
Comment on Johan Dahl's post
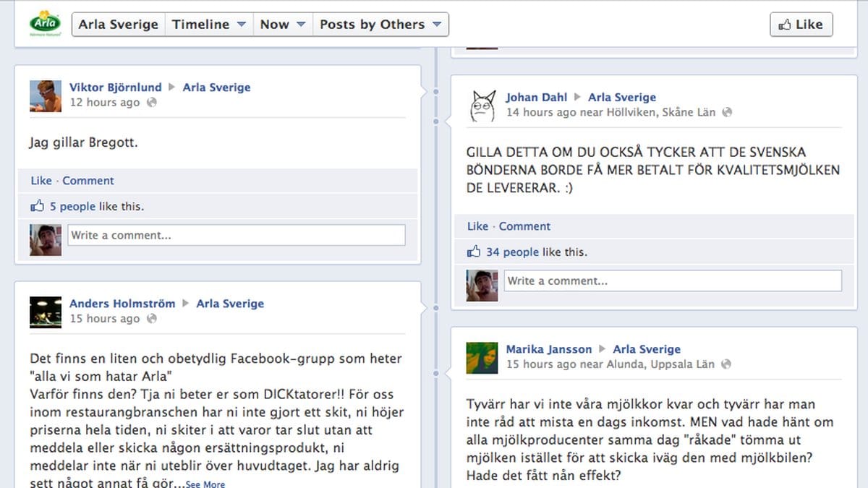click(x=524, y=226)
